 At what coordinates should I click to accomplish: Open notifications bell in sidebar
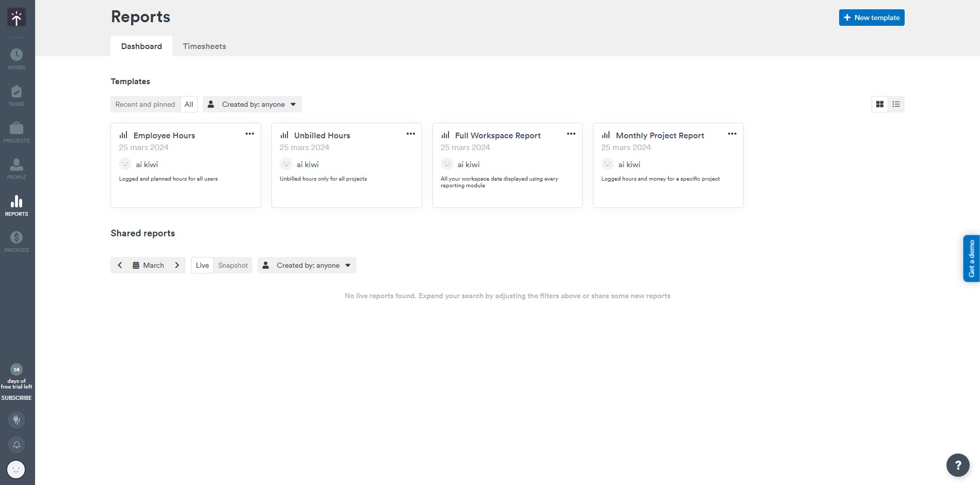pos(17,445)
